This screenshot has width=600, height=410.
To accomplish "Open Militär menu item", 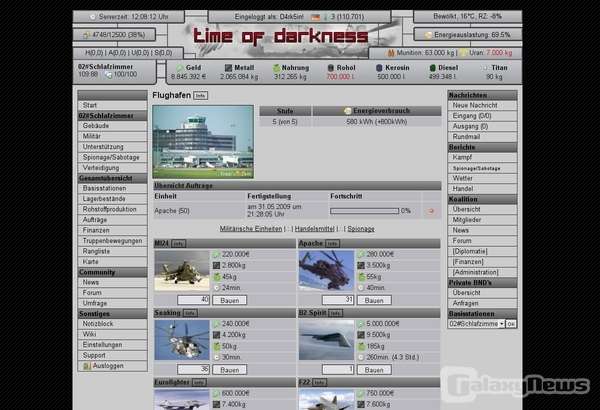I will [x=112, y=136].
